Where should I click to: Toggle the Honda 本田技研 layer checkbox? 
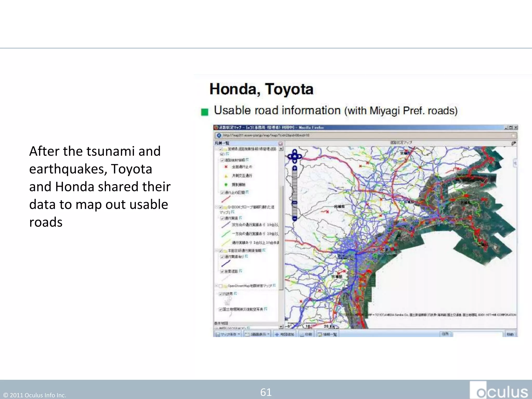point(221,251)
